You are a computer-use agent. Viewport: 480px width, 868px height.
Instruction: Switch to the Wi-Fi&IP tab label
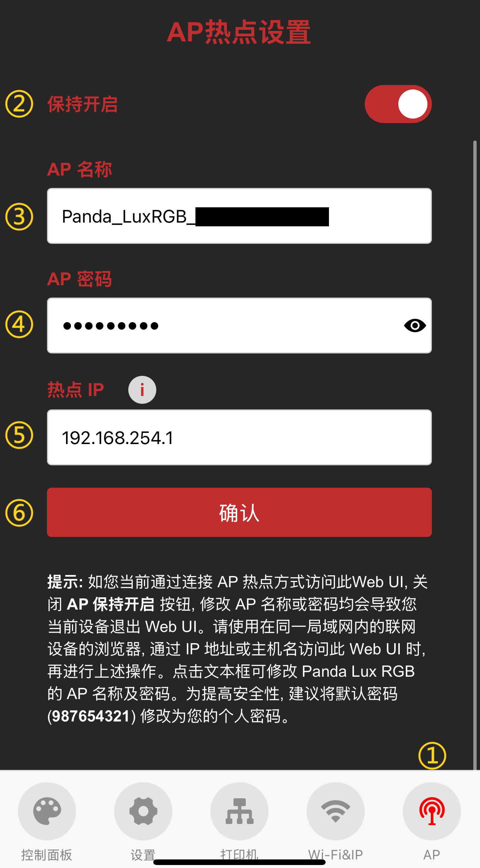[336, 855]
